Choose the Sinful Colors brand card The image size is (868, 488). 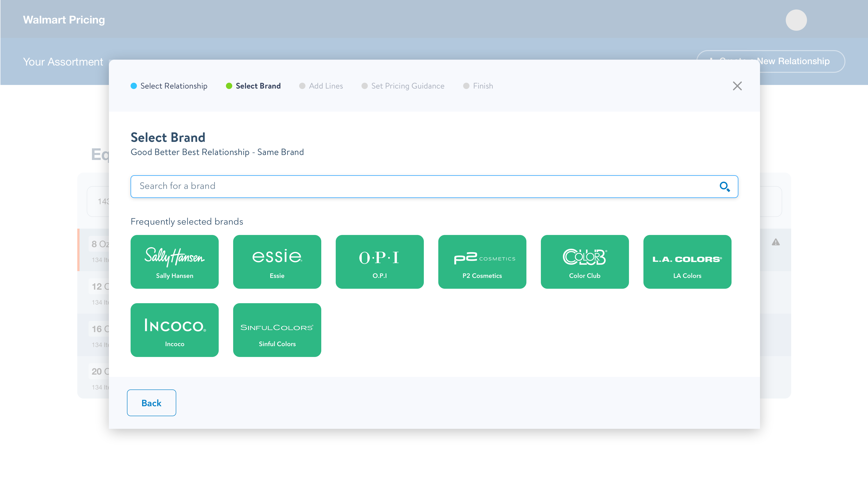pos(277,330)
